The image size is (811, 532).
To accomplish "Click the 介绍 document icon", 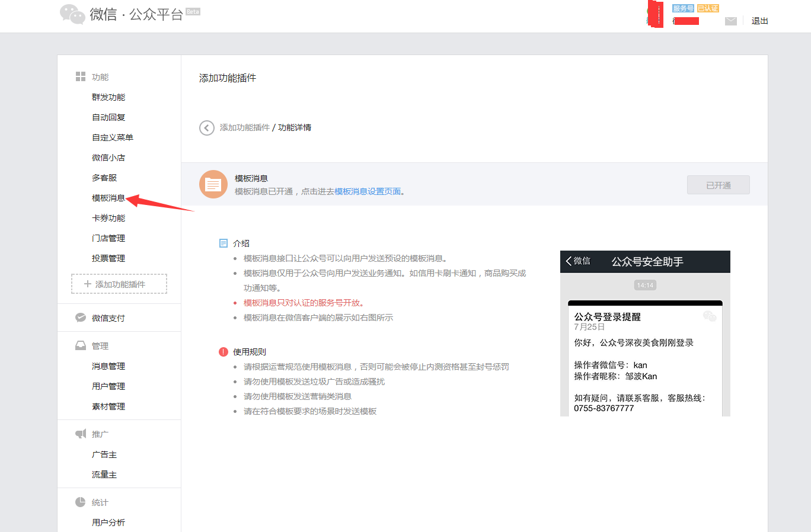I will click(x=223, y=243).
